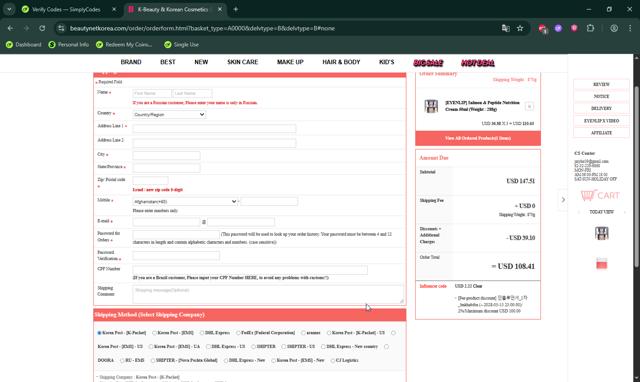Image resolution: width=640 pixels, height=382 pixels.
Task: Select aramex shipping option
Action: pos(303,333)
